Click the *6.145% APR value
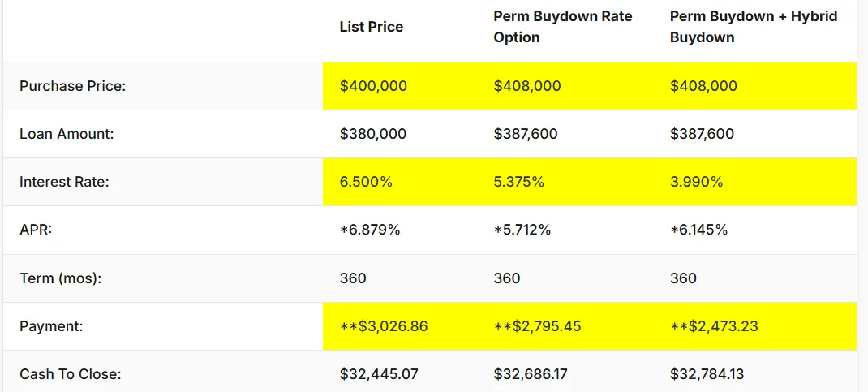The width and height of the screenshot is (868, 392). (698, 230)
